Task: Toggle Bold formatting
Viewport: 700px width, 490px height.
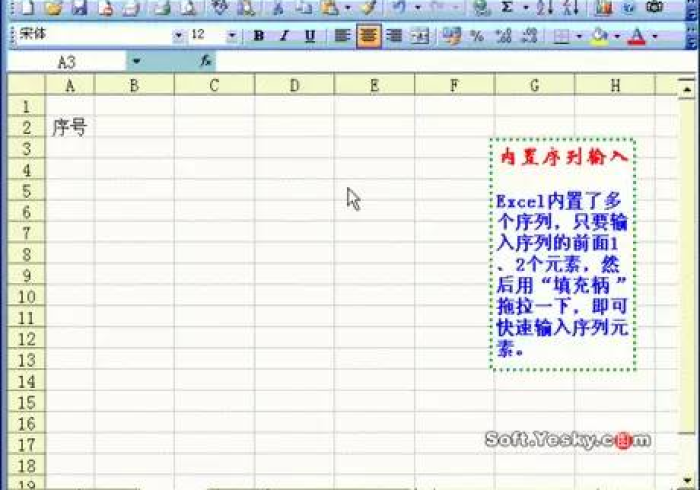Action: click(x=258, y=36)
